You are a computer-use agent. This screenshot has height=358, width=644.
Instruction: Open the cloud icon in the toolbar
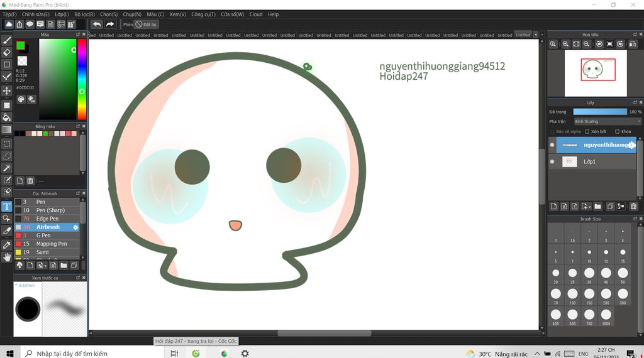point(9,24)
